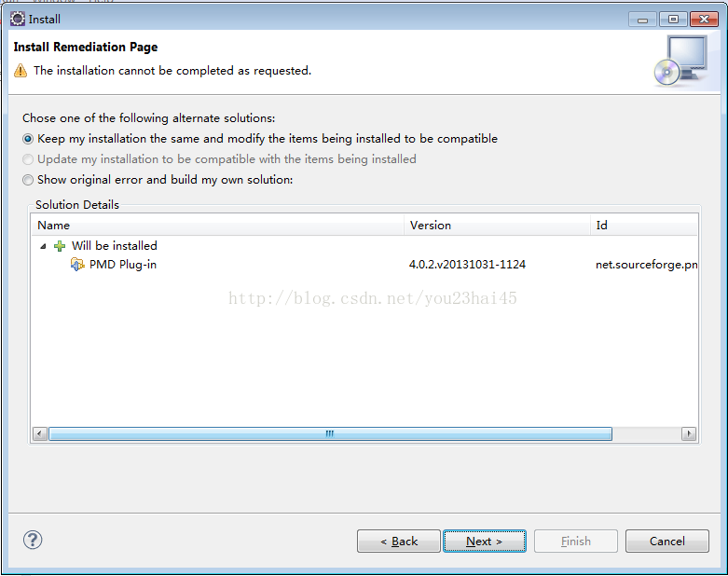Click the disabled Finish button

pos(576,542)
